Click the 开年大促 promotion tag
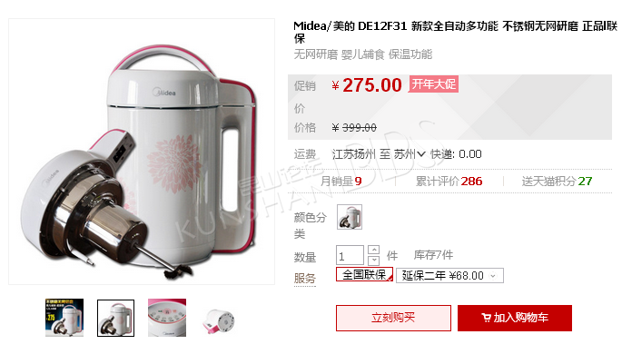The image size is (622, 364). point(433,84)
